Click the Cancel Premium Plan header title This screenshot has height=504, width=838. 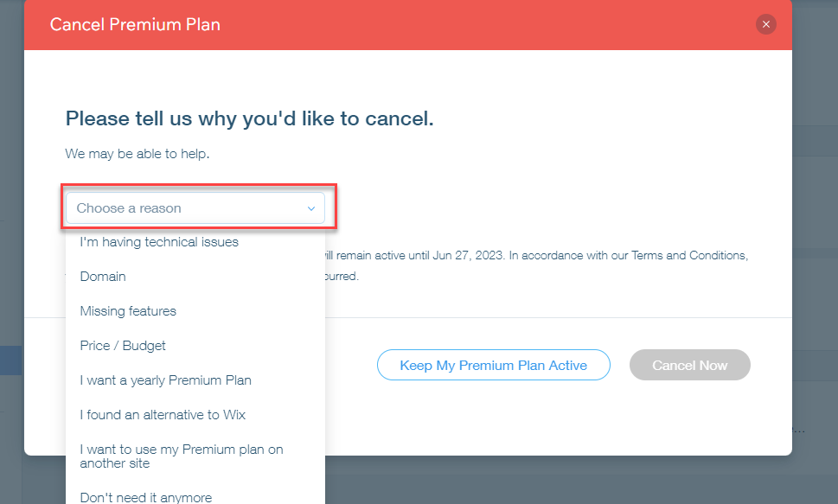(x=135, y=24)
